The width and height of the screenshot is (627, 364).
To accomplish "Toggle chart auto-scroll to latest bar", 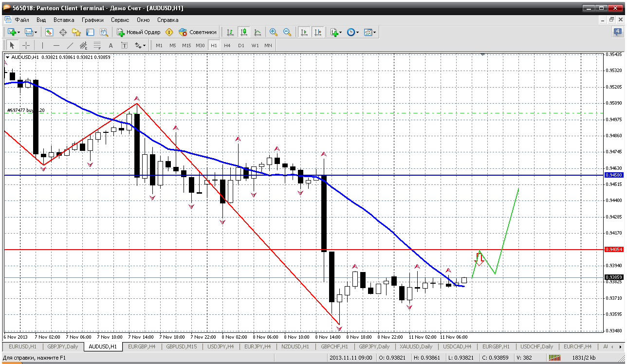I will click(304, 32).
